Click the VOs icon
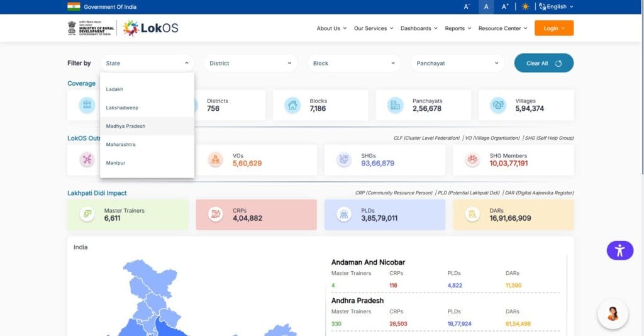The width and height of the screenshot is (644, 336). 215,160
